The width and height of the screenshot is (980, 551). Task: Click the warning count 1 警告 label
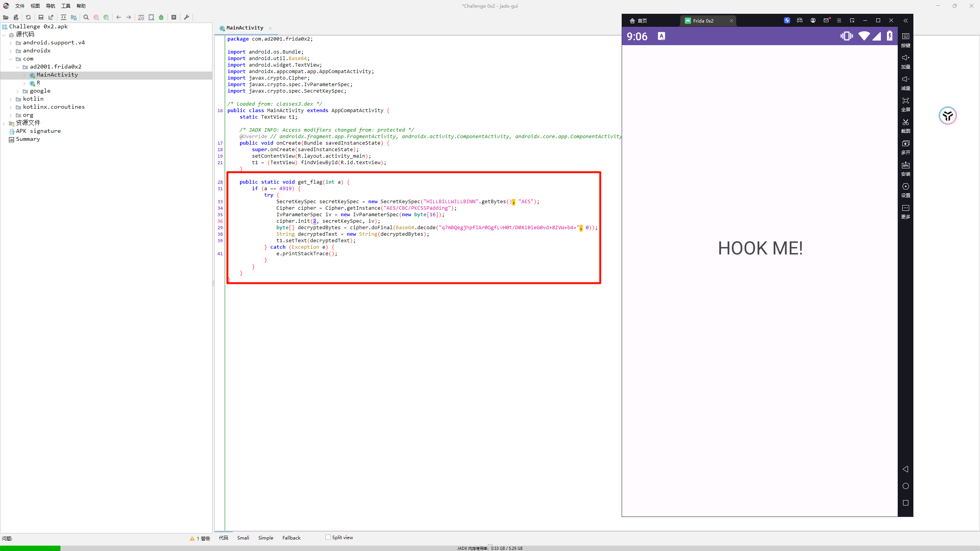tap(200, 538)
